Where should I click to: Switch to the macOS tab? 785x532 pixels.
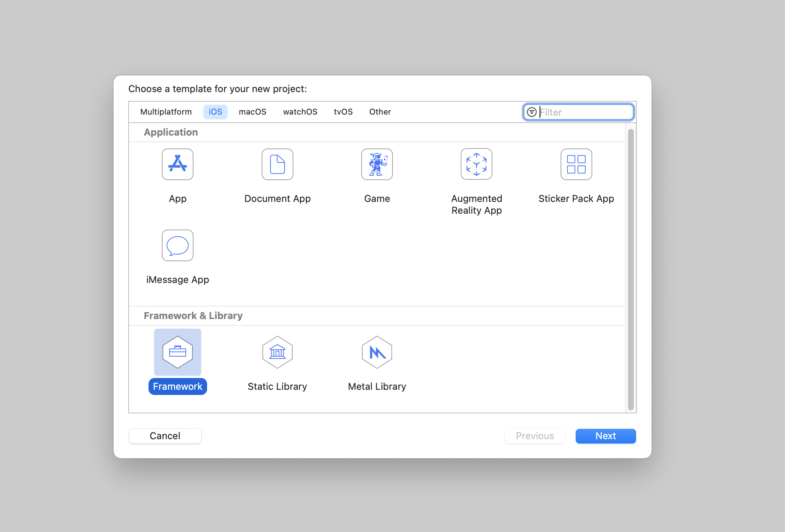tap(252, 112)
